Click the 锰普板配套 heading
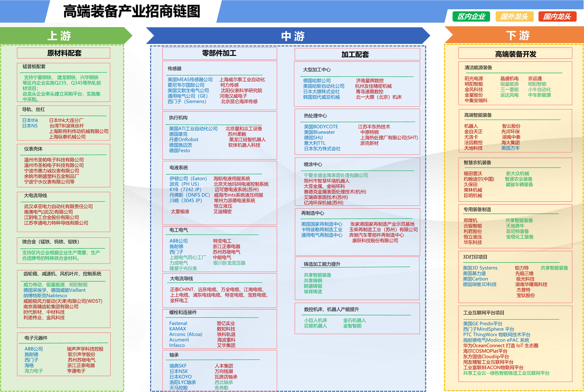The image size is (584, 392). [x=34, y=66]
